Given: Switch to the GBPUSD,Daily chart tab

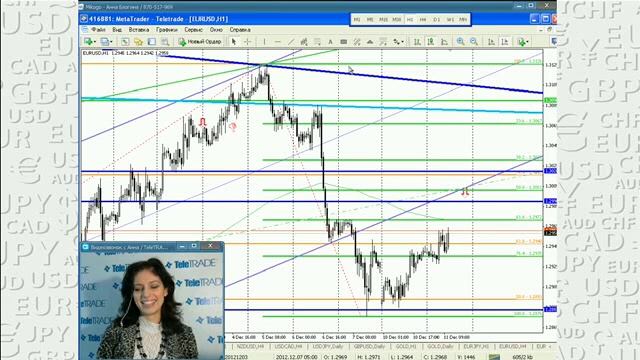Looking at the screenshot, I should 369,347.
